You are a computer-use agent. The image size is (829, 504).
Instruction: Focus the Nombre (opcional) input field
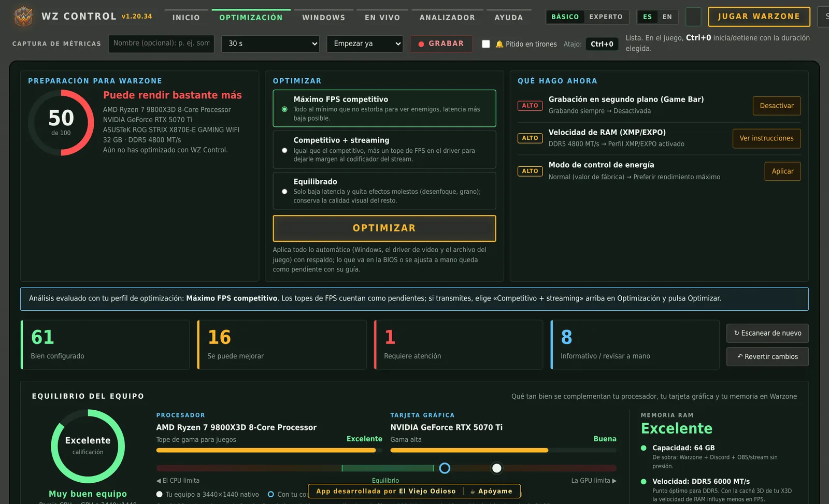(x=161, y=44)
